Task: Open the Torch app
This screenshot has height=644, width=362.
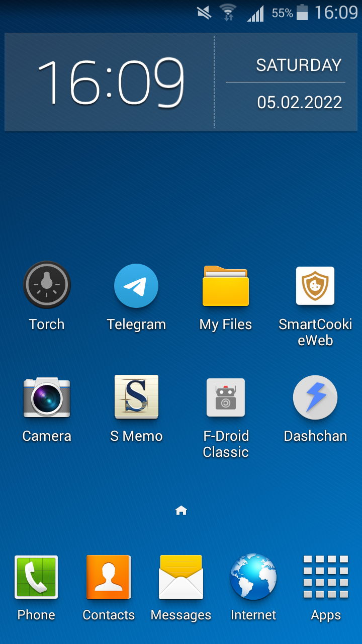Action: pyautogui.click(x=47, y=285)
